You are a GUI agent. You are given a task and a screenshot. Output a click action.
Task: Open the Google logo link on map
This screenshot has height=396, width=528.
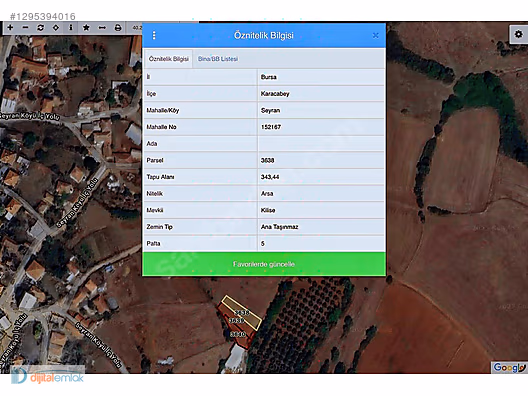[x=509, y=367]
